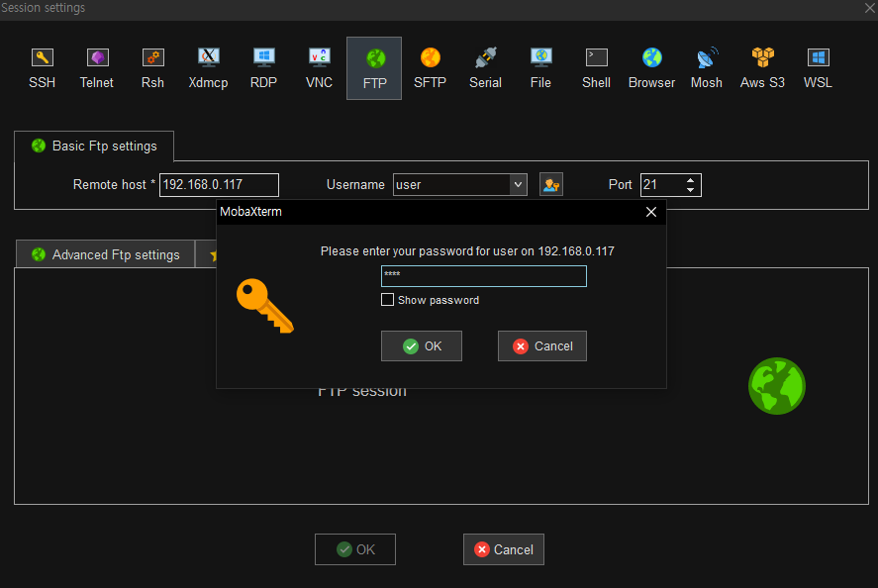Enable the Show password checkbox
The height and width of the screenshot is (588, 878).
(x=387, y=300)
